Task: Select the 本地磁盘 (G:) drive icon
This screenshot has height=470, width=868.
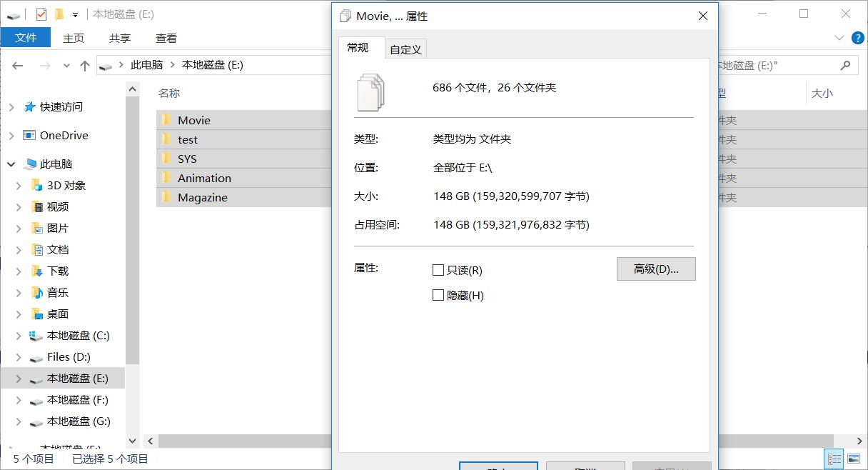Action: (x=36, y=422)
